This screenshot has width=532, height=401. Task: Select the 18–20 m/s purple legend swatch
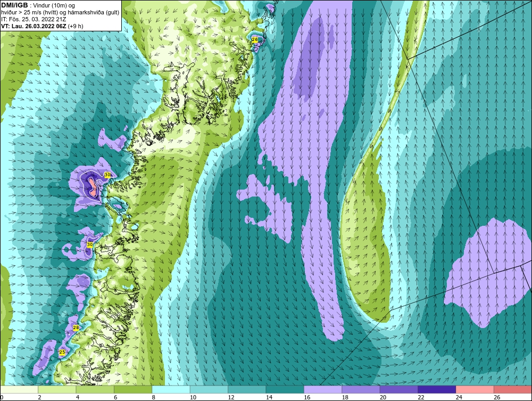pos(361,389)
